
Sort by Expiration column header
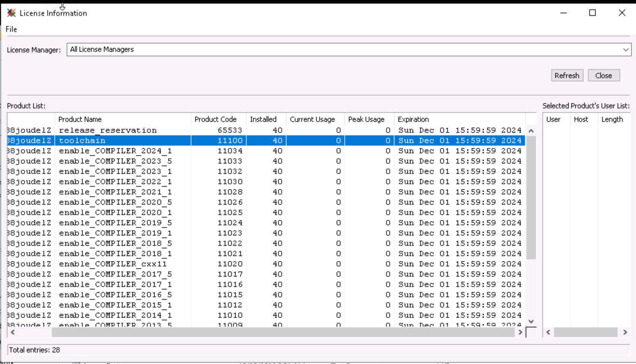pyautogui.click(x=459, y=119)
